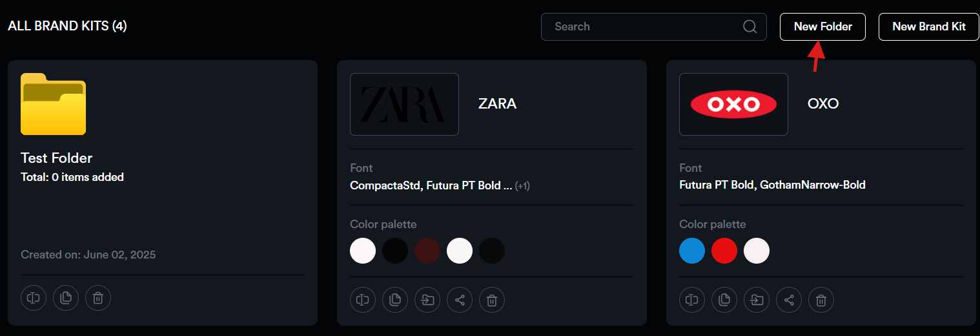Delete the OXO brand kit
Viewport: 980px width, 336px height.
pos(821,300)
